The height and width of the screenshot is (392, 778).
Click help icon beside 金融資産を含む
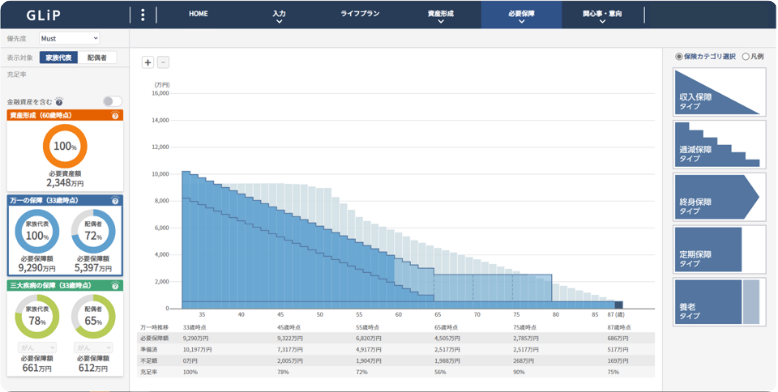[59, 102]
